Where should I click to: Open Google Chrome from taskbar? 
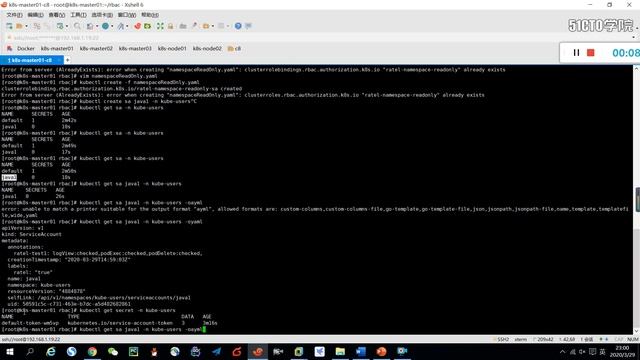tap(92, 351)
